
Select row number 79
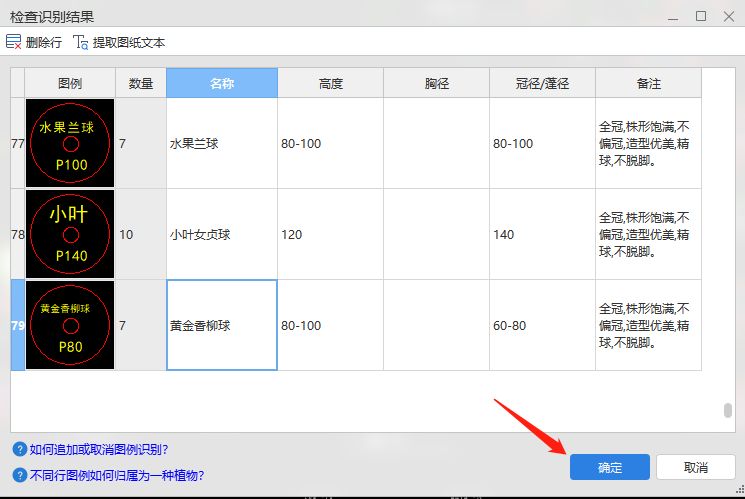pos(18,325)
